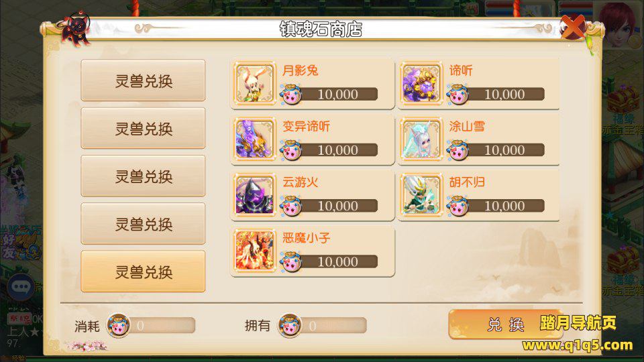Click the soul stone icon beside 消耗
Viewport: 644px width, 362px height.
(118, 326)
